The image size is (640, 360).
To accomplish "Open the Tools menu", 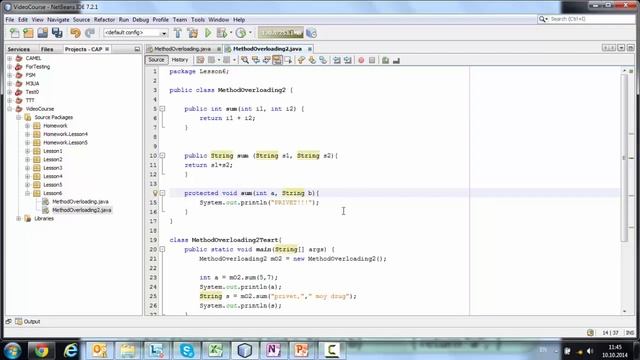I will (x=198, y=20).
